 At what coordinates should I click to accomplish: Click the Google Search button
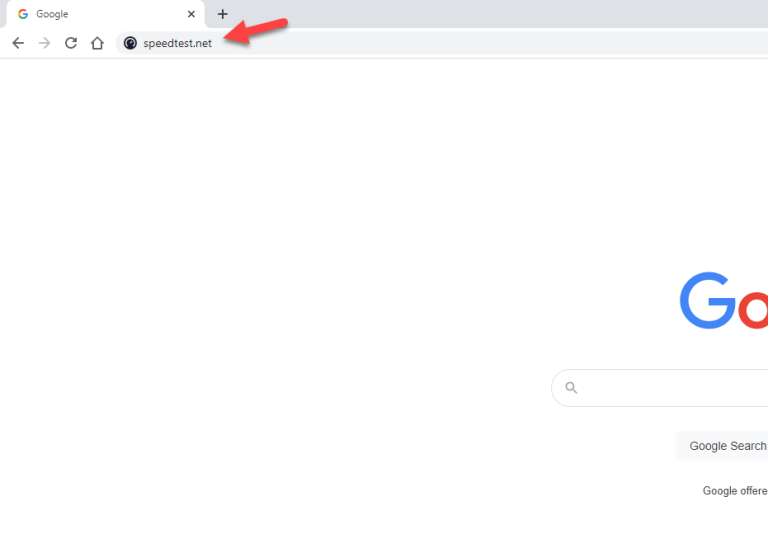point(722,446)
